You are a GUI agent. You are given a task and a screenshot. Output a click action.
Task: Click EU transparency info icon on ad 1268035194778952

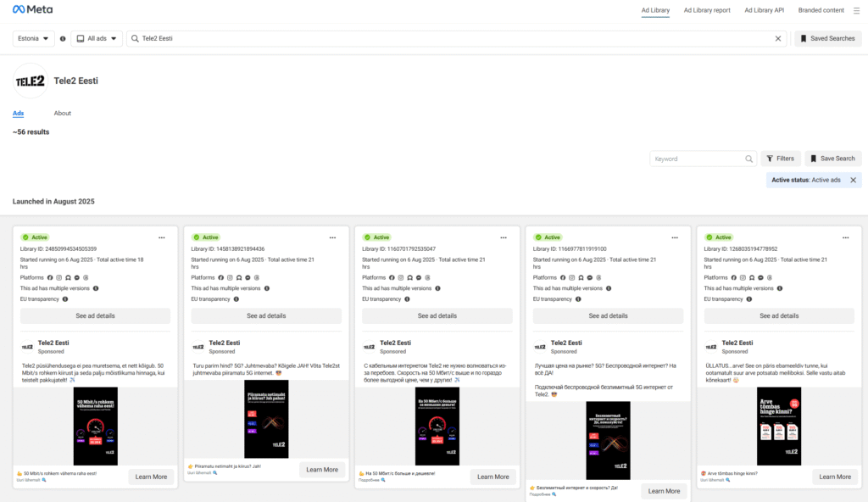tap(749, 299)
